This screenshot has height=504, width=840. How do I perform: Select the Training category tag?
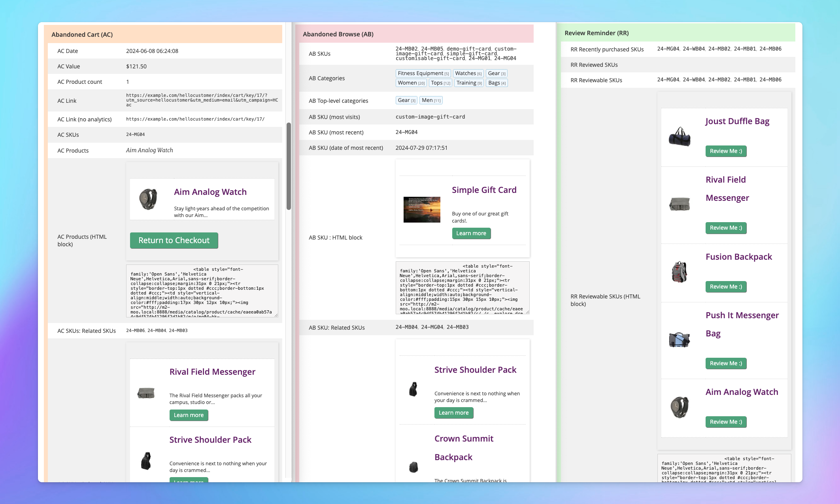469,83
